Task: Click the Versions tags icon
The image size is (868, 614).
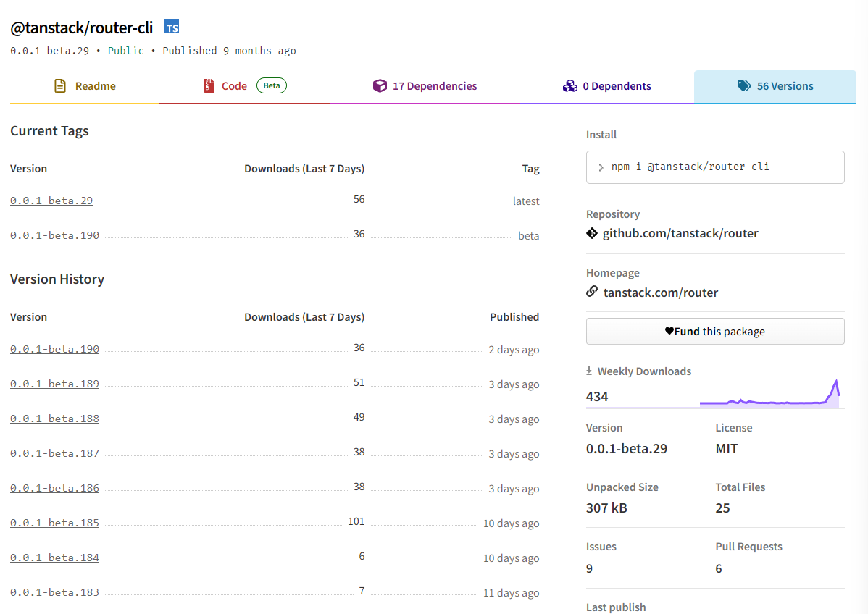Action: [744, 86]
